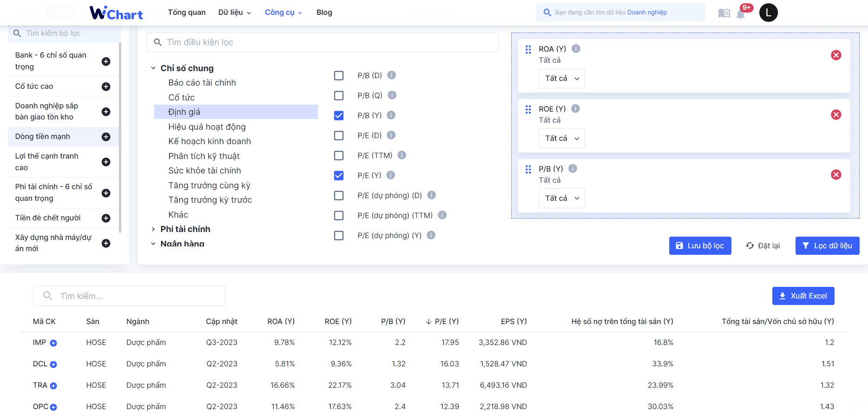Select 'Phân tích kỹ thuật' category
Image resolution: width=868 pixels, height=411 pixels.
tap(204, 156)
